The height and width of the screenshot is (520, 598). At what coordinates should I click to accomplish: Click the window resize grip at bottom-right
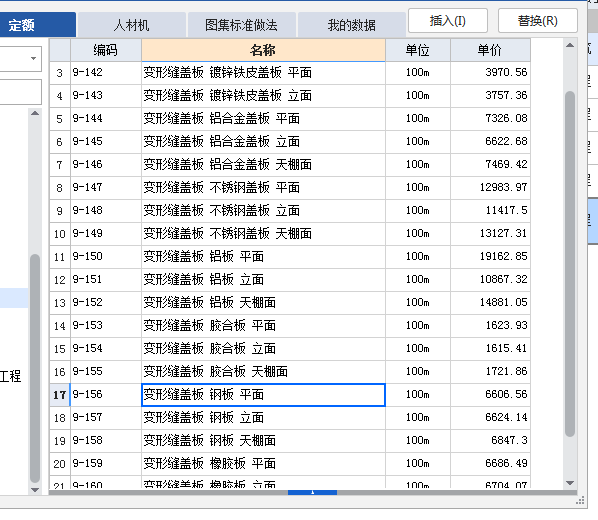click(x=580, y=501)
